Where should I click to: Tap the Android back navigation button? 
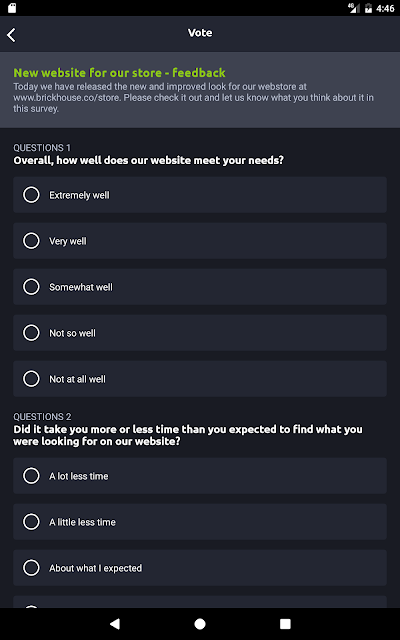click(115, 623)
